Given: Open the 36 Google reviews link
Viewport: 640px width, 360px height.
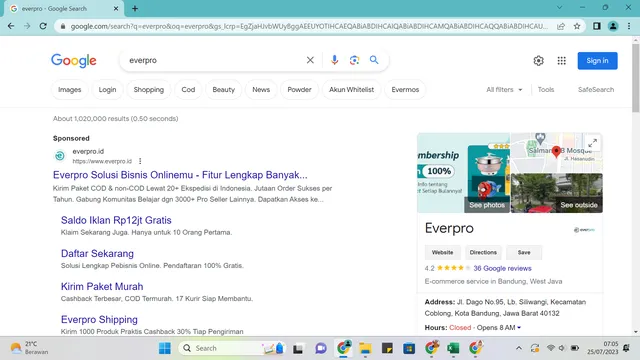Looking at the screenshot, I should pos(502,268).
